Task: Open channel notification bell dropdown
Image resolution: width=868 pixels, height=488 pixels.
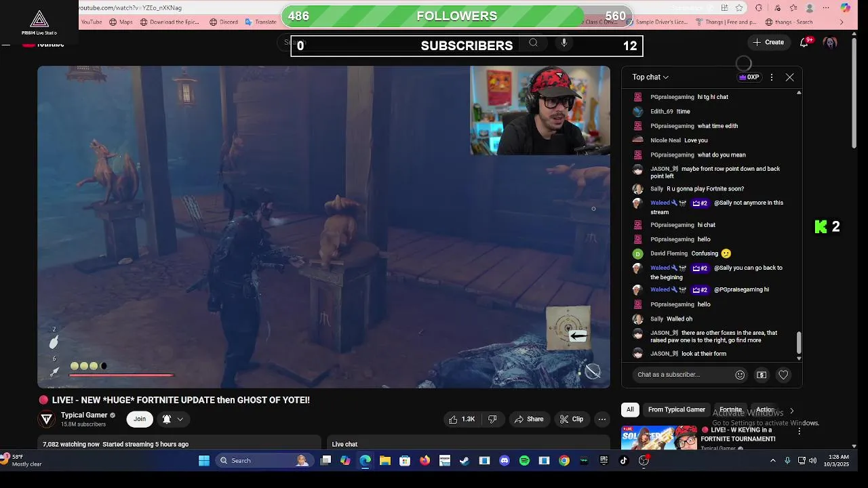Action: tap(172, 420)
